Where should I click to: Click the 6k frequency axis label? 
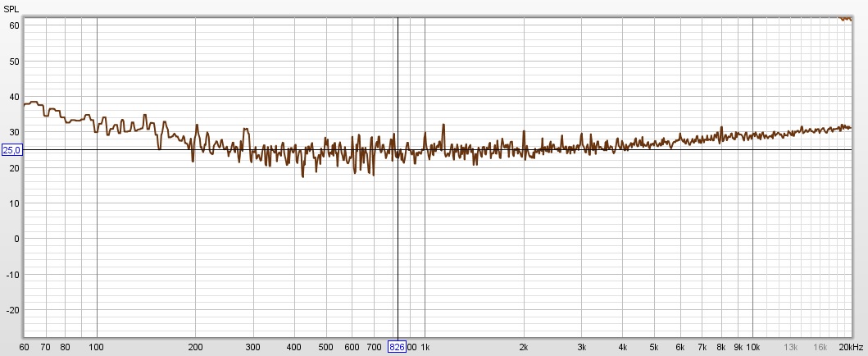(679, 347)
